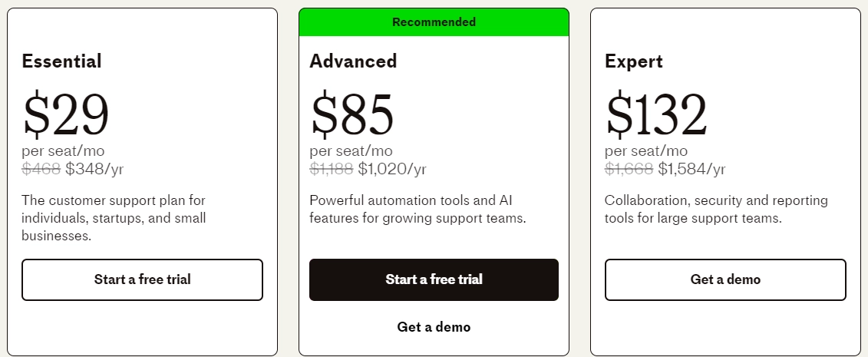Screen dimensions: 868x357
Task: Select the Advanced plan heading
Action: point(353,61)
